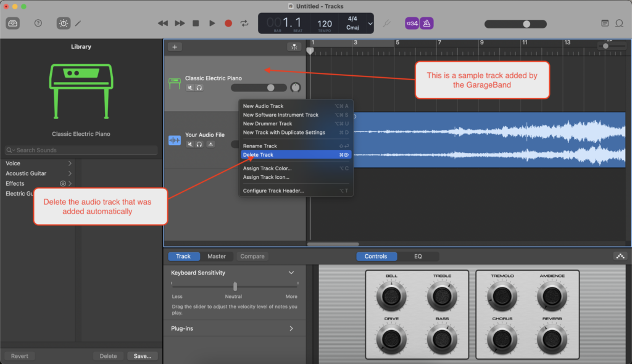
Task: Start recording with the red Record button
Action: pyautogui.click(x=228, y=23)
